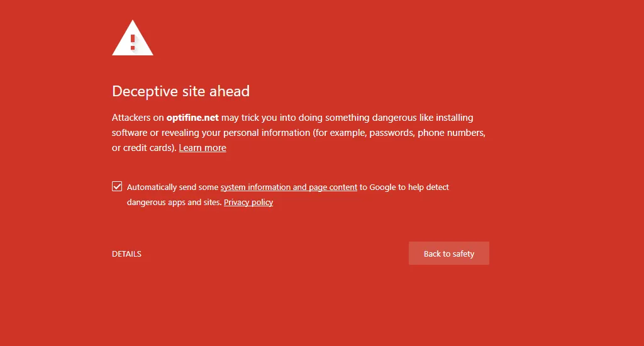Open the Privacy policy link

tap(248, 202)
